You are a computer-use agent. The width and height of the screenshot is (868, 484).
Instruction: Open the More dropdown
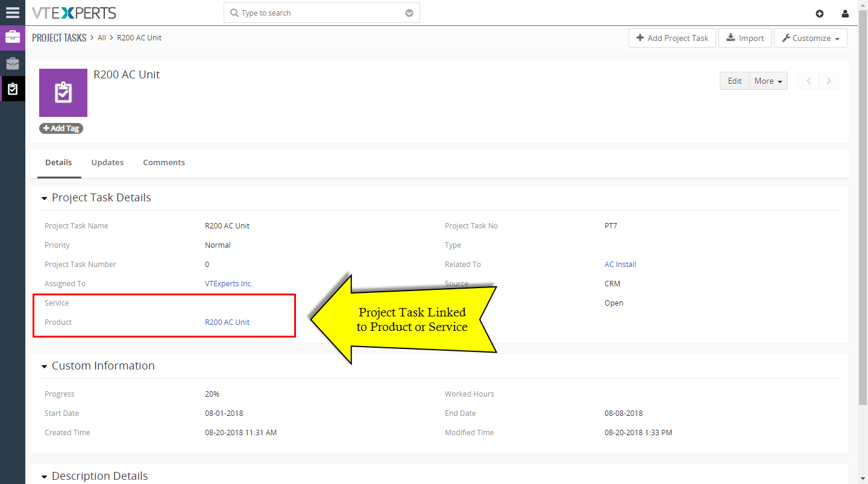tap(768, 81)
